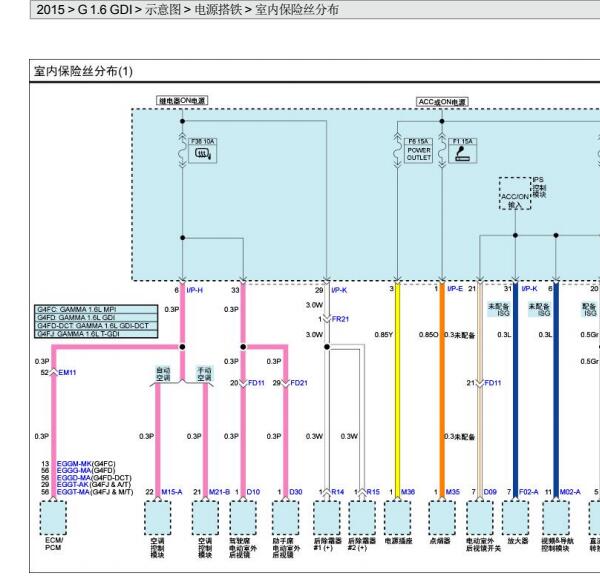The height and width of the screenshot is (583, 600).
Task: Open the EGGT-AK connector link
Action: click(x=73, y=485)
